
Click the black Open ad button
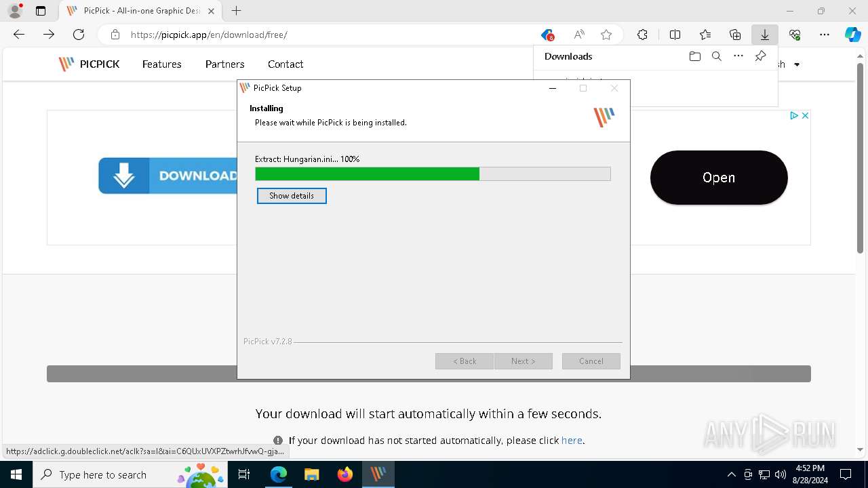[719, 178]
